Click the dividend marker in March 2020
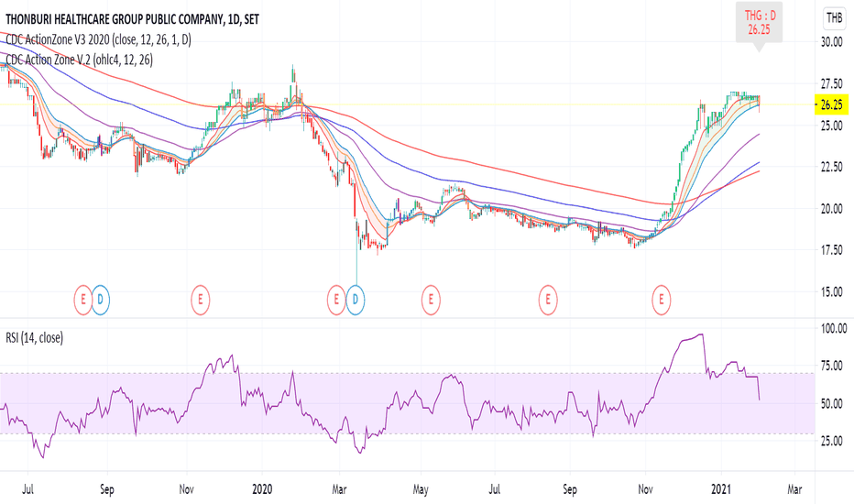This screenshot has width=854, height=504. 356,300
